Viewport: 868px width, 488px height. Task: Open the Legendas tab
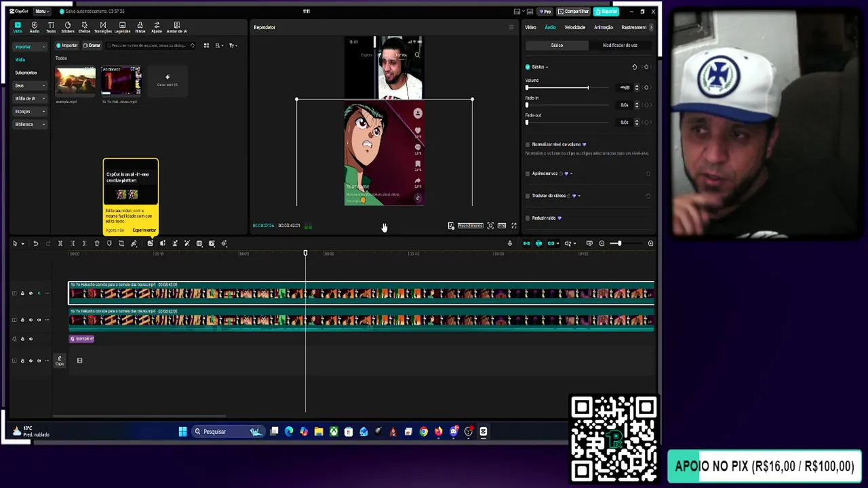(122, 27)
